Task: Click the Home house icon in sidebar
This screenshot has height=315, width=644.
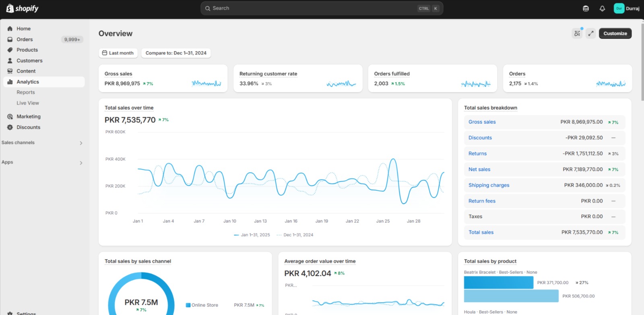Action: [x=10, y=29]
